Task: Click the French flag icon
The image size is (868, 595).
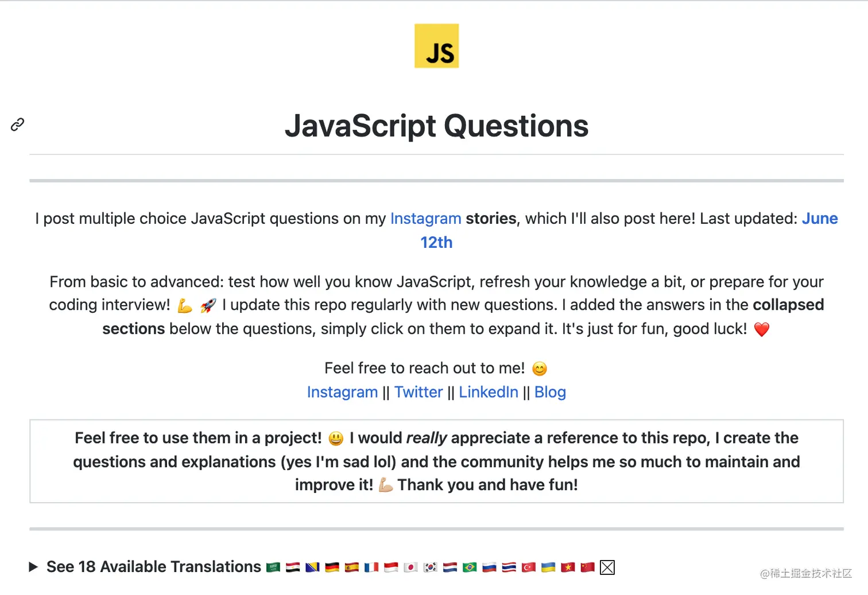Action: coord(371,567)
